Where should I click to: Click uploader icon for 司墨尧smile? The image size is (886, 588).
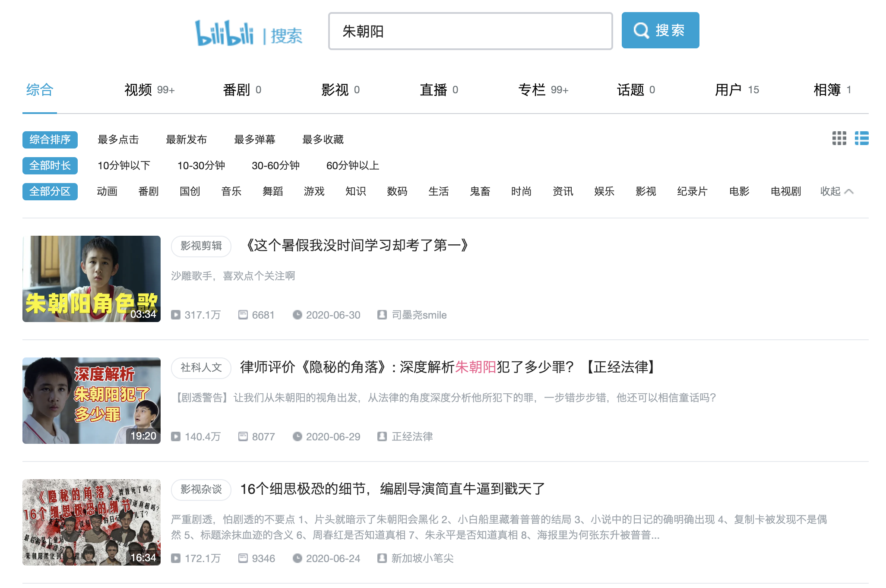382,315
